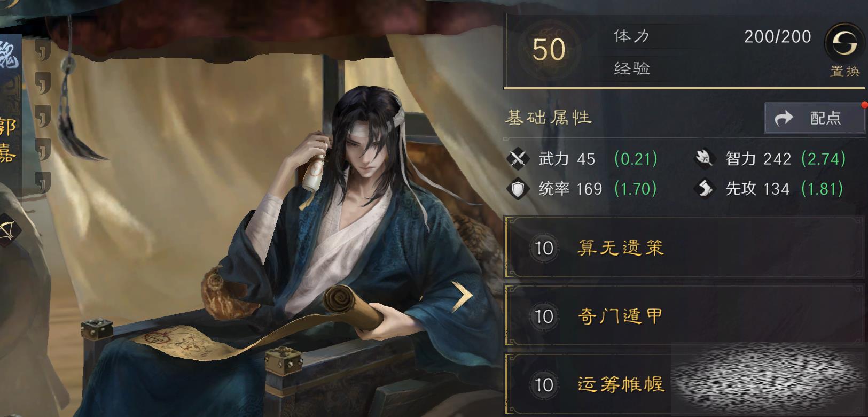Click the 智力 intelligence icon

point(705,158)
